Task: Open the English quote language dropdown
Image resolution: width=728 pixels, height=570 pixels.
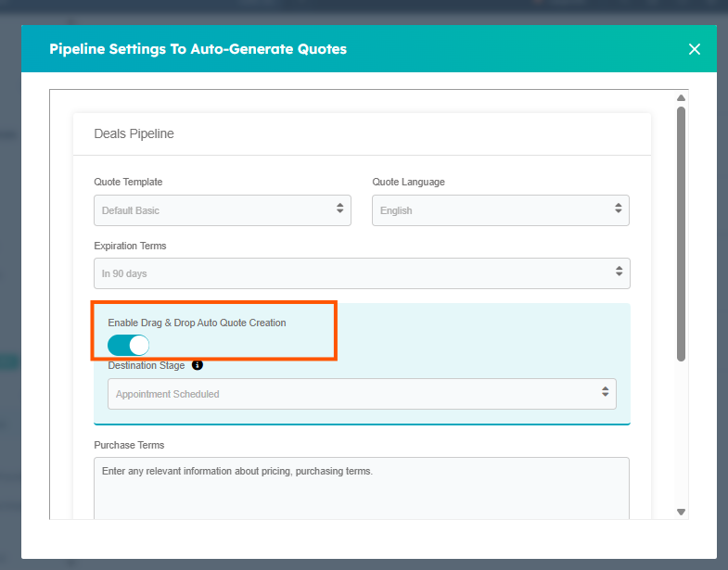Action: tap(492, 210)
